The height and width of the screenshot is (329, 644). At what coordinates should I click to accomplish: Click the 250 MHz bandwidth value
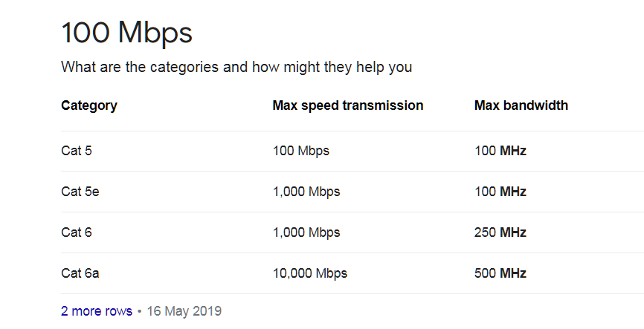click(500, 232)
